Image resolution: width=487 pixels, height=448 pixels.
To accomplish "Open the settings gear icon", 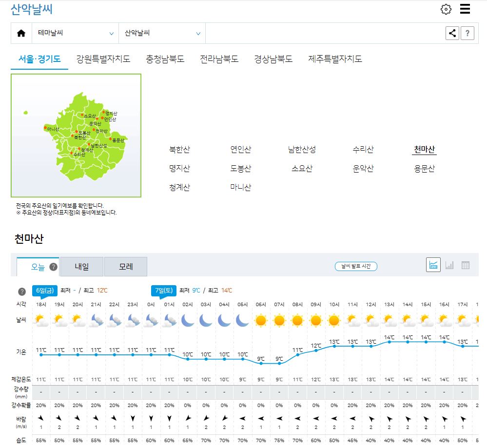I will [446, 9].
